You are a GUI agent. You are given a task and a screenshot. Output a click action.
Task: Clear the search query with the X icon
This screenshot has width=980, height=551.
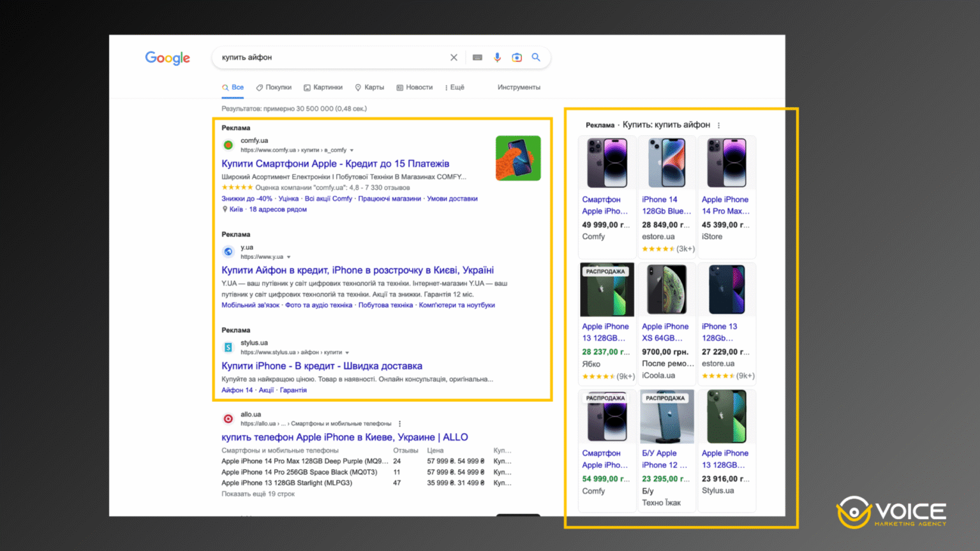coord(454,57)
